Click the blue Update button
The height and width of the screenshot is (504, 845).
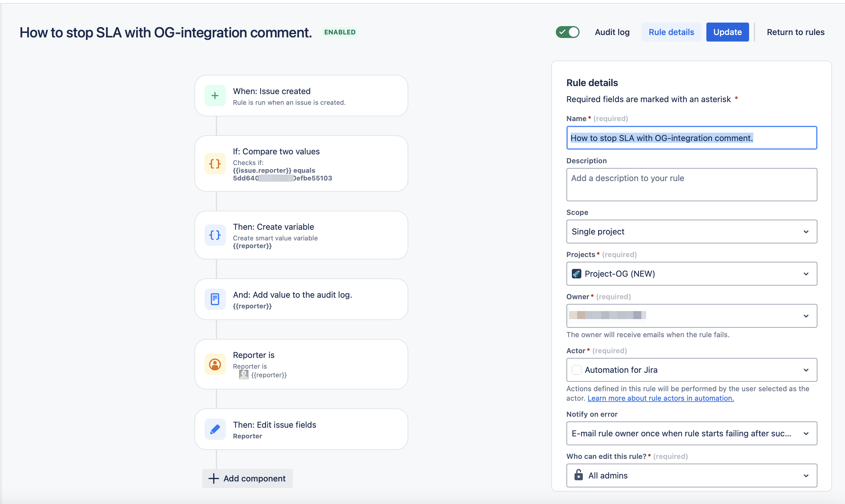(x=727, y=32)
